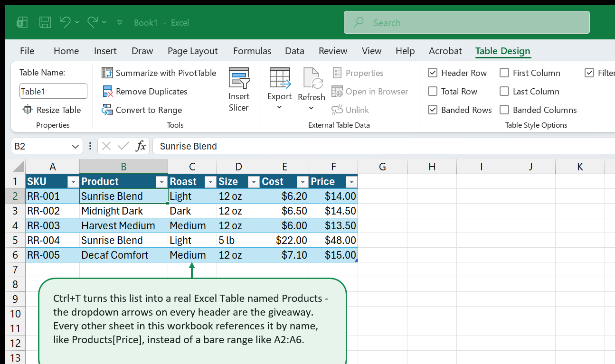This screenshot has height=364, width=615.
Task: Open the Export menu
Action: tap(279, 89)
